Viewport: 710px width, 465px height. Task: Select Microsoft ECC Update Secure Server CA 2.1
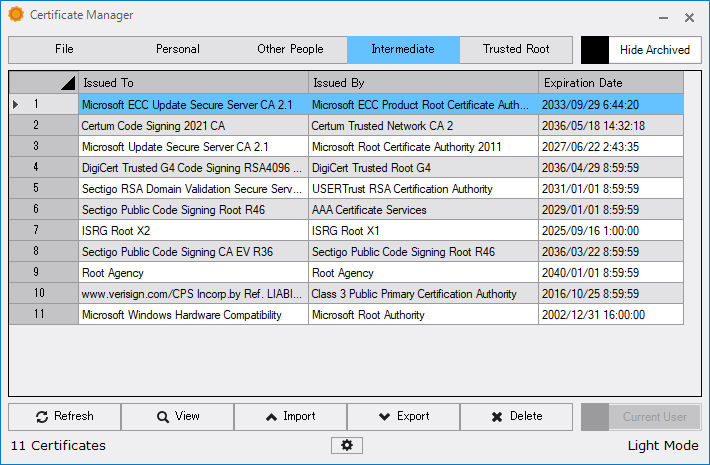pos(193,105)
